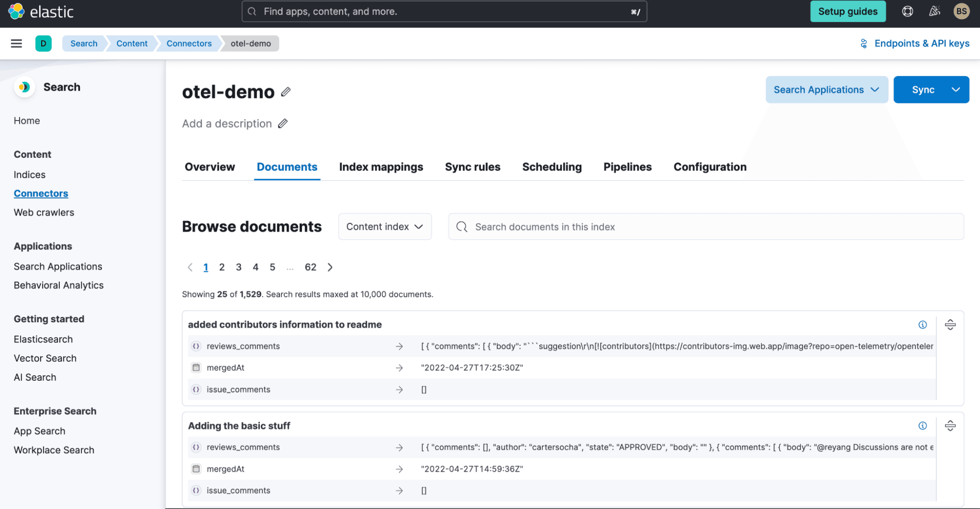
Task: Click the BS user avatar
Action: point(961,11)
